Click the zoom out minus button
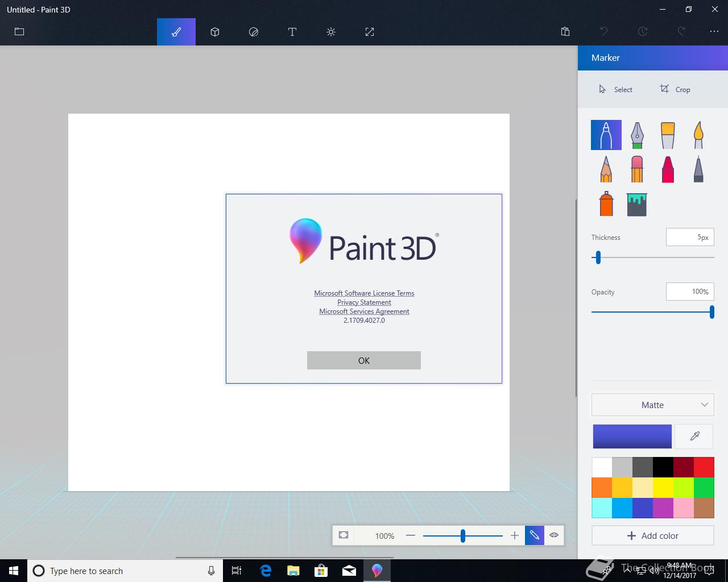 (411, 535)
